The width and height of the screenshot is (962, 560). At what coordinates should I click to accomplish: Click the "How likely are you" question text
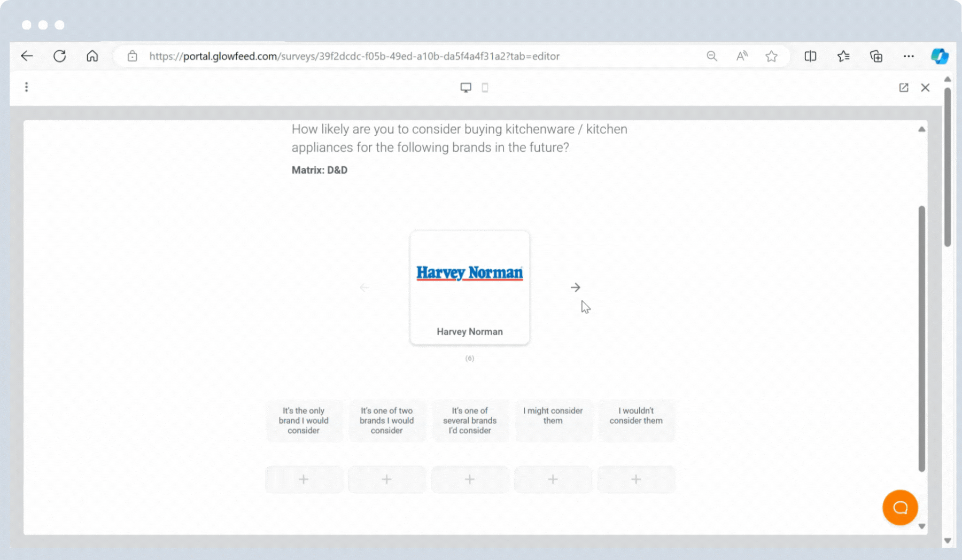click(460, 138)
